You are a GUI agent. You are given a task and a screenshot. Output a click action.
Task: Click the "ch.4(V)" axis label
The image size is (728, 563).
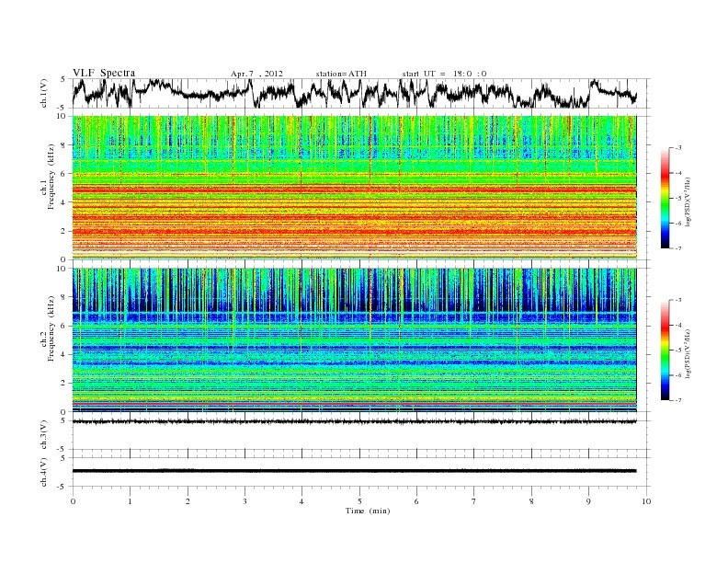click(x=44, y=472)
